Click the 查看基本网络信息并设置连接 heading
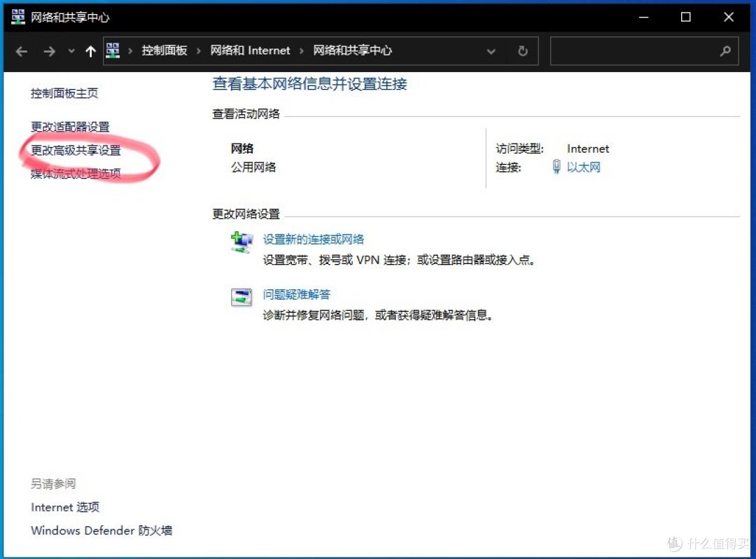This screenshot has width=756, height=559. pos(309,84)
